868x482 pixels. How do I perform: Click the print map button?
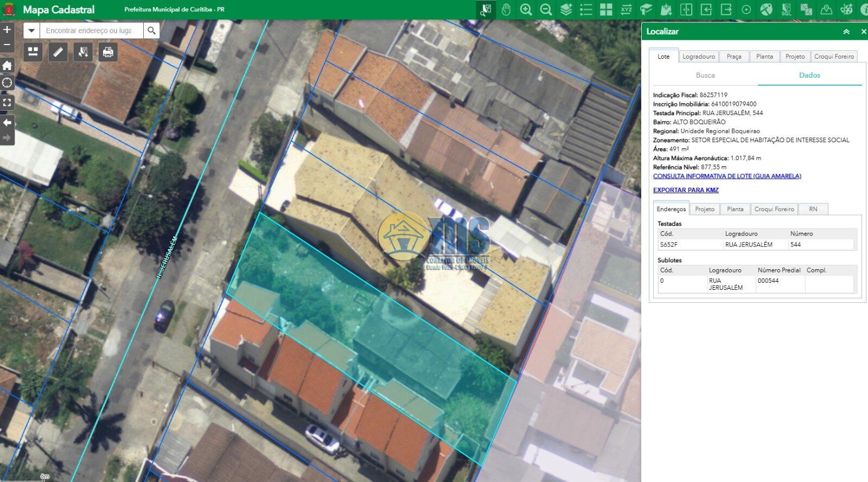point(108,52)
